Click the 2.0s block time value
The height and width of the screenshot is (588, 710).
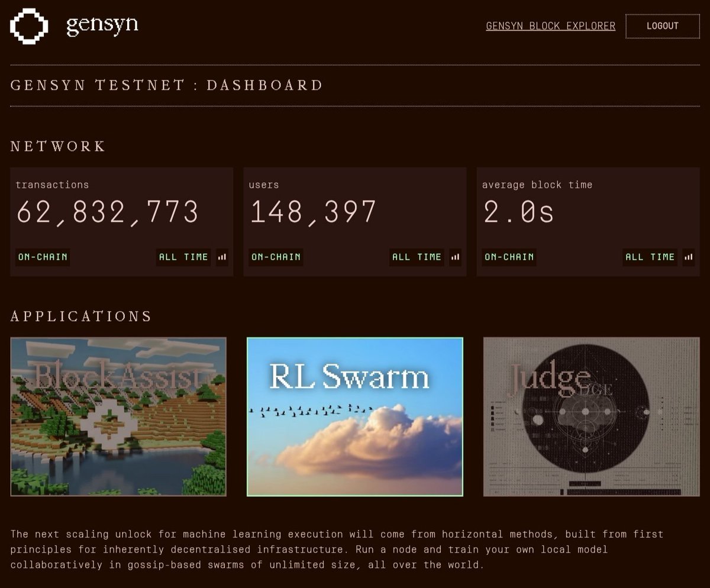click(518, 212)
